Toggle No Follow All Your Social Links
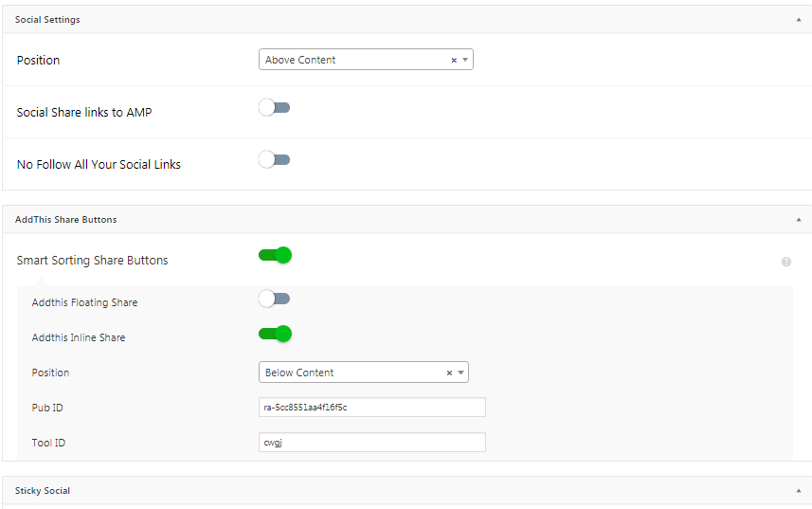The width and height of the screenshot is (812, 509). click(x=275, y=159)
